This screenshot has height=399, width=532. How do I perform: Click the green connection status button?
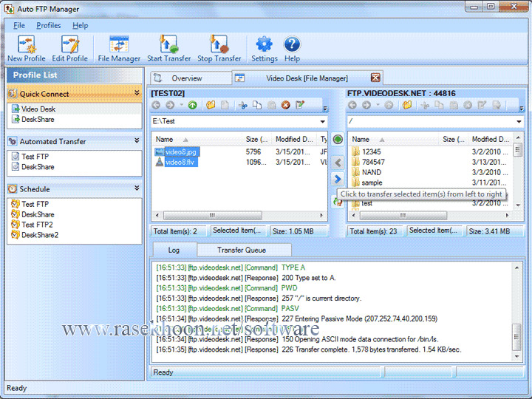tap(338, 139)
